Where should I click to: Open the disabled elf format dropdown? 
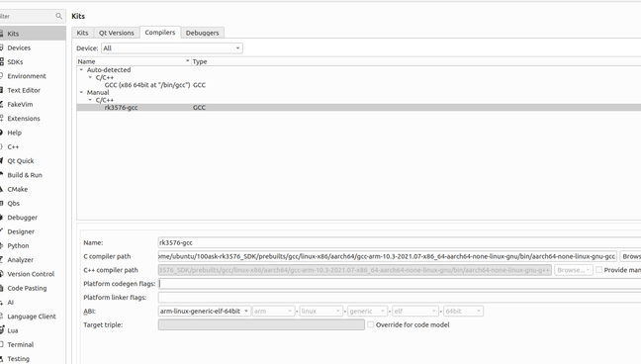coord(415,312)
